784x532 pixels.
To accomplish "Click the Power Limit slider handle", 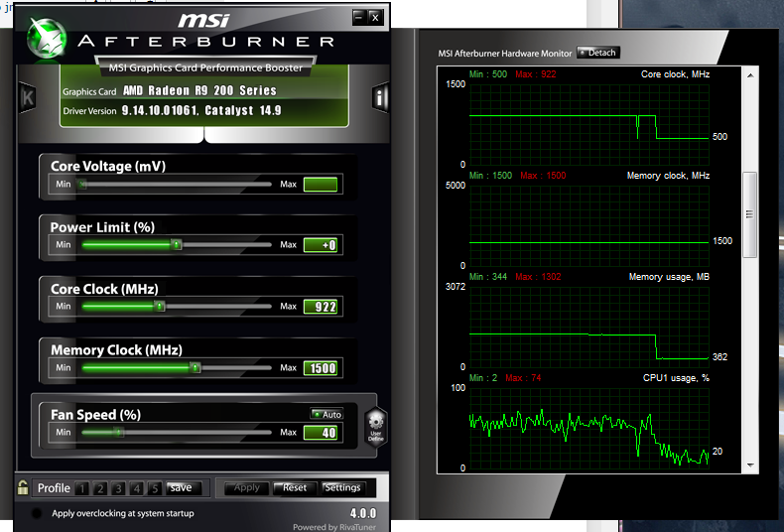I will click(176, 245).
